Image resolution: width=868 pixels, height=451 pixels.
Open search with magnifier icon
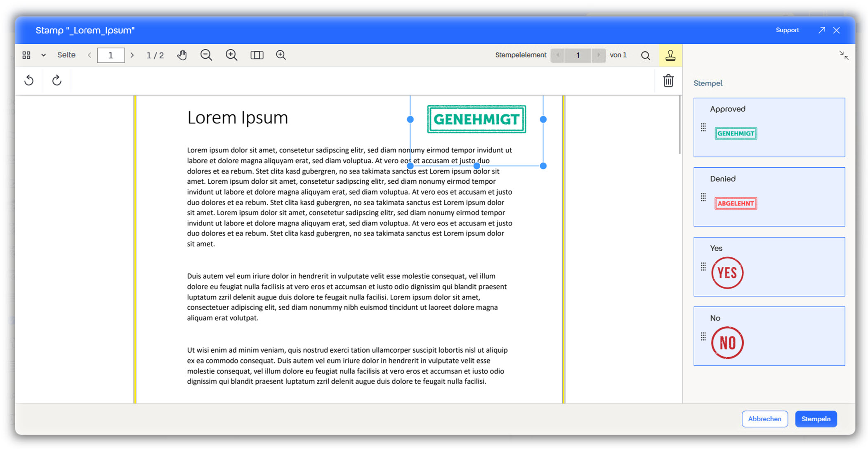point(646,55)
